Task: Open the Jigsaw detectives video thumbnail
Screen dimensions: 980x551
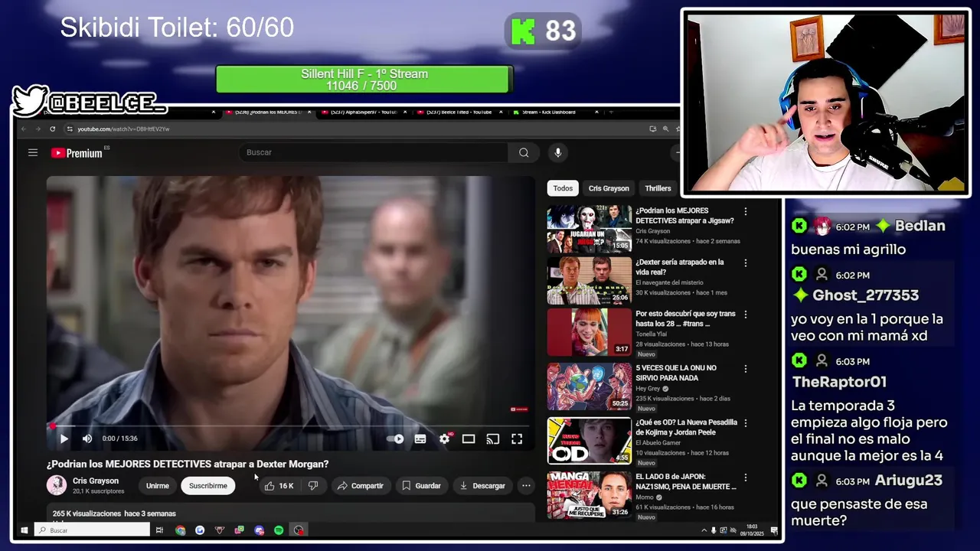Action: 590,229
